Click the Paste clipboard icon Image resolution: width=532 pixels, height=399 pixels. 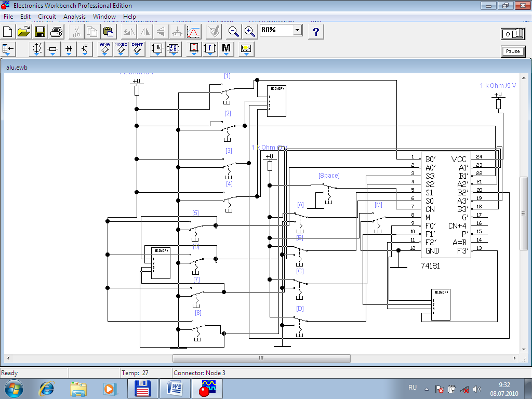pyautogui.click(x=109, y=32)
